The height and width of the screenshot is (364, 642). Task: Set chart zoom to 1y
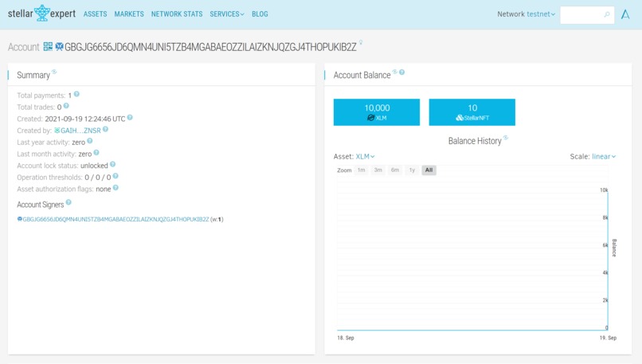coord(412,170)
